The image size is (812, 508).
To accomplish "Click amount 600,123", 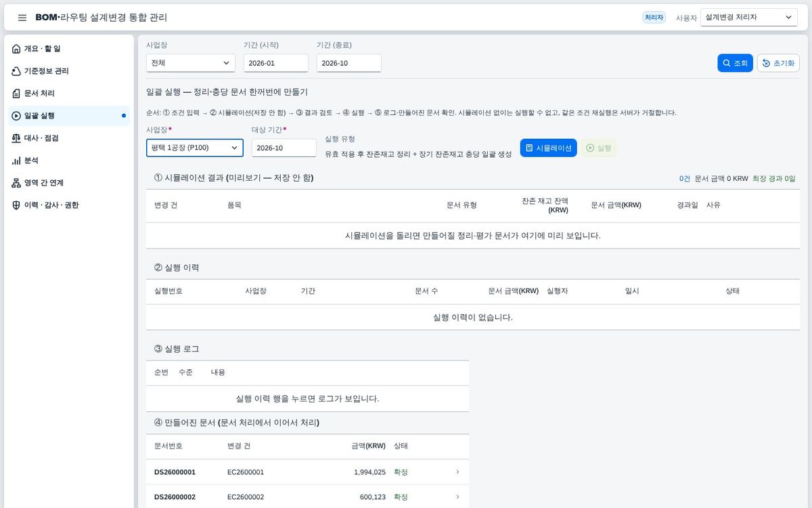I will tap(373, 497).
